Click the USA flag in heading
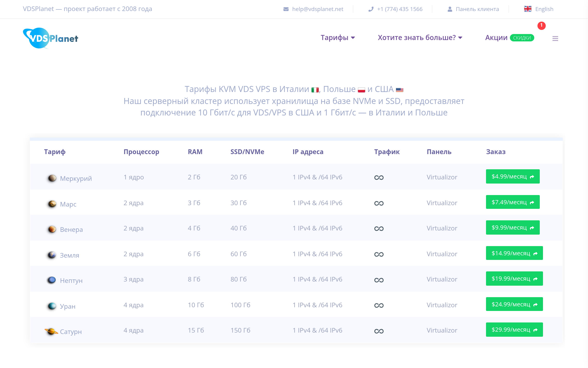 click(x=399, y=90)
